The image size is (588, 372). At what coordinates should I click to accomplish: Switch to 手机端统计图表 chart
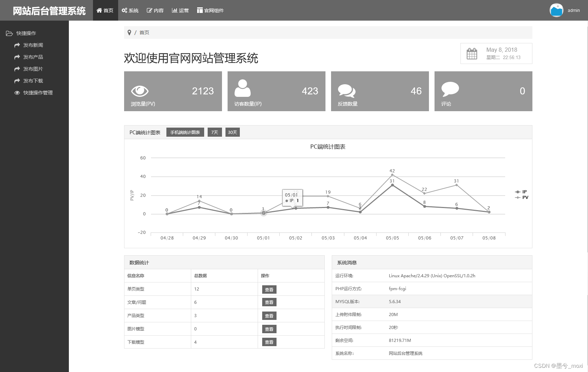click(185, 132)
